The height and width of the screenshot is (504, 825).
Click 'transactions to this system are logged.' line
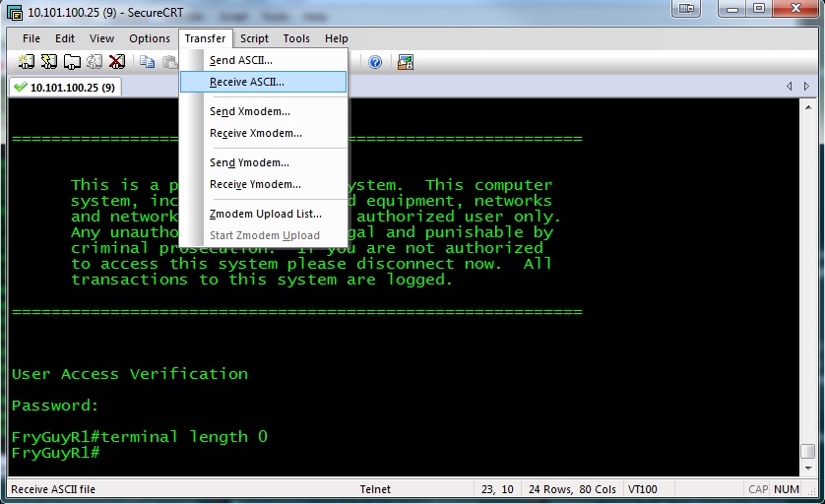pos(262,280)
